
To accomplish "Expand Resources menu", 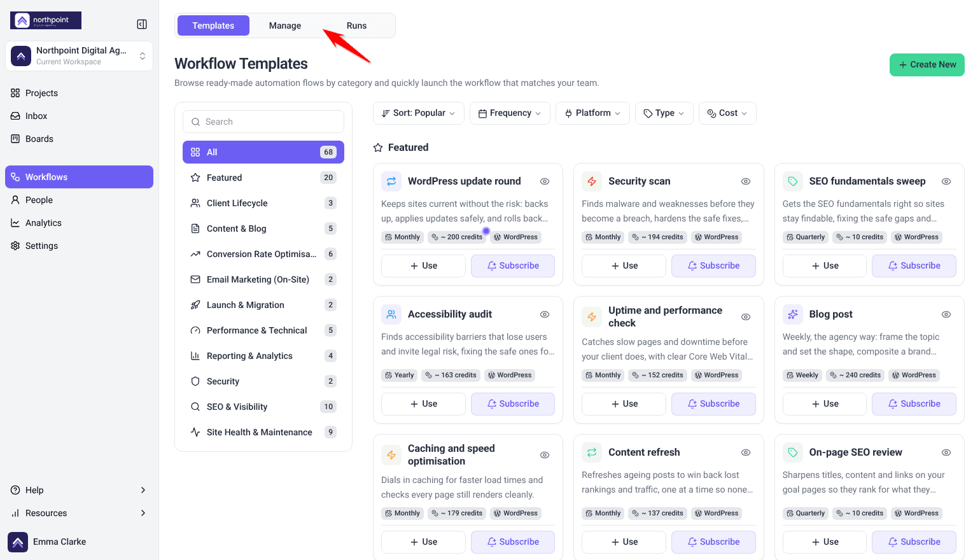I will click(79, 513).
